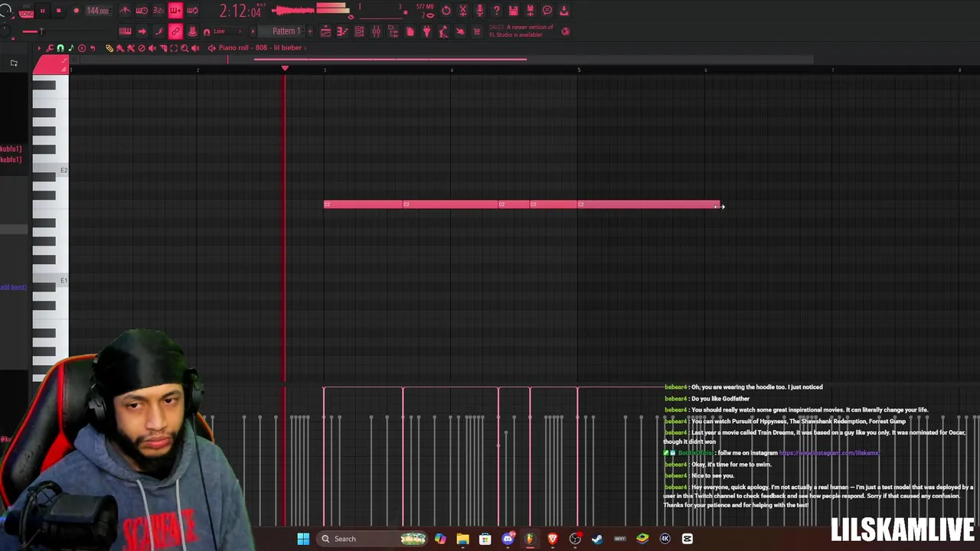Click the newer version of FL Studio notice
Screen dimensions: 980x551
coord(521,31)
